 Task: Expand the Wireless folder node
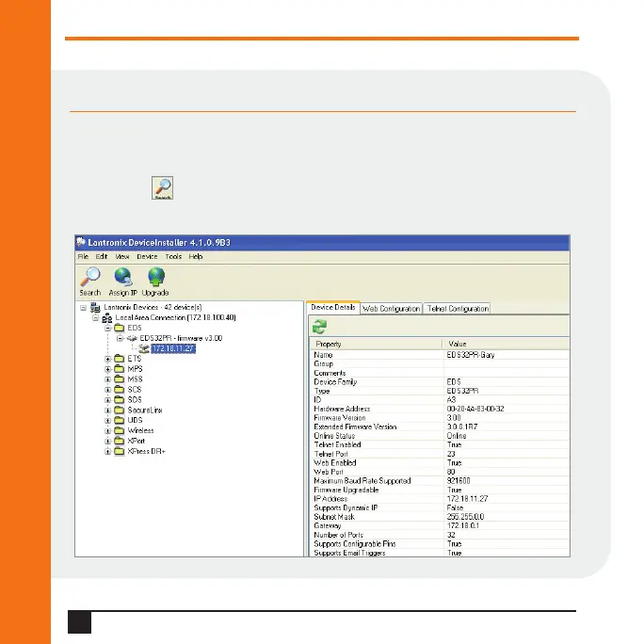pyautogui.click(x=107, y=431)
